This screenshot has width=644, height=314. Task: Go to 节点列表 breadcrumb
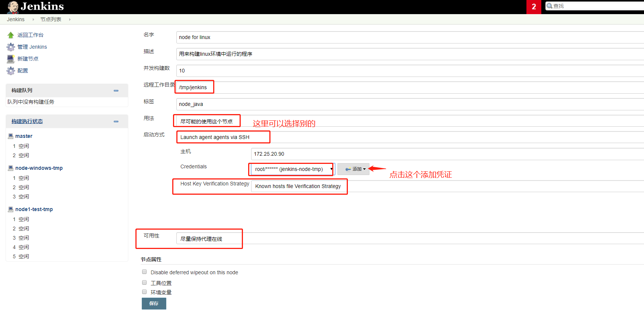[x=51, y=19]
